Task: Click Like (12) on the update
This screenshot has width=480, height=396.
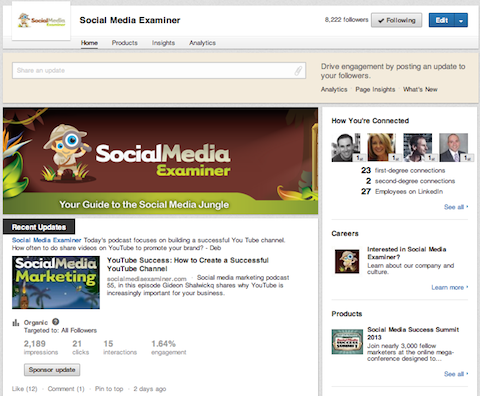Action: [25, 389]
